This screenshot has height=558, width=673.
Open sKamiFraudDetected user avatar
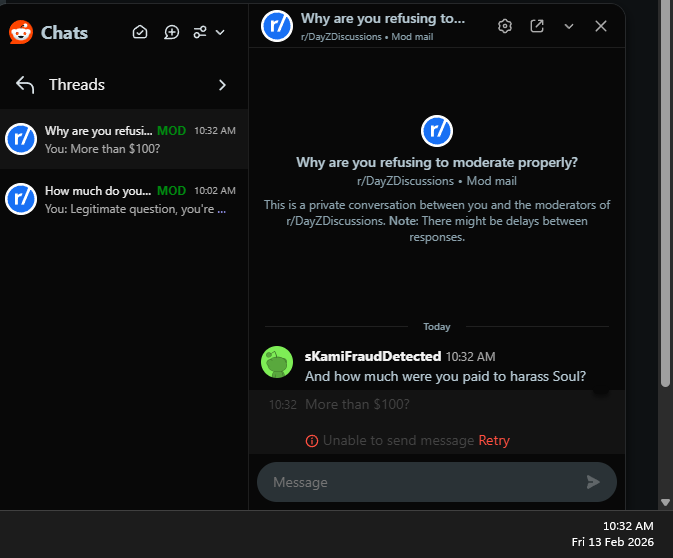coord(277,362)
